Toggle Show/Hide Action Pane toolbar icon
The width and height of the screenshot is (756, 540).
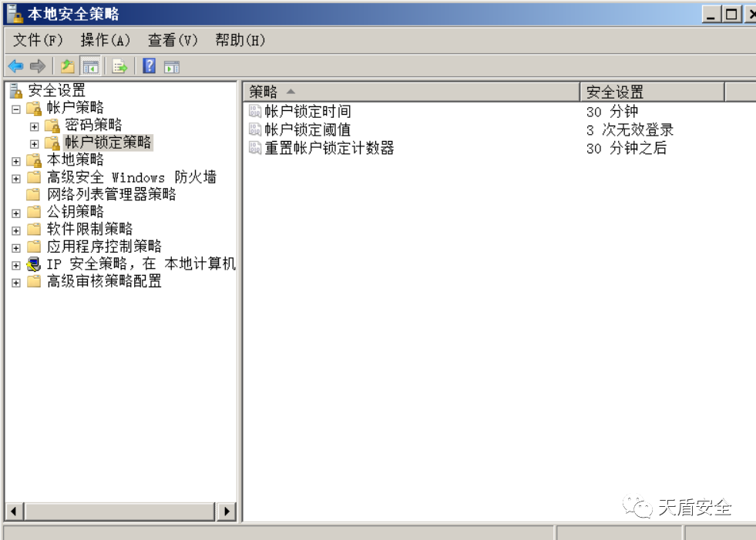(x=171, y=66)
